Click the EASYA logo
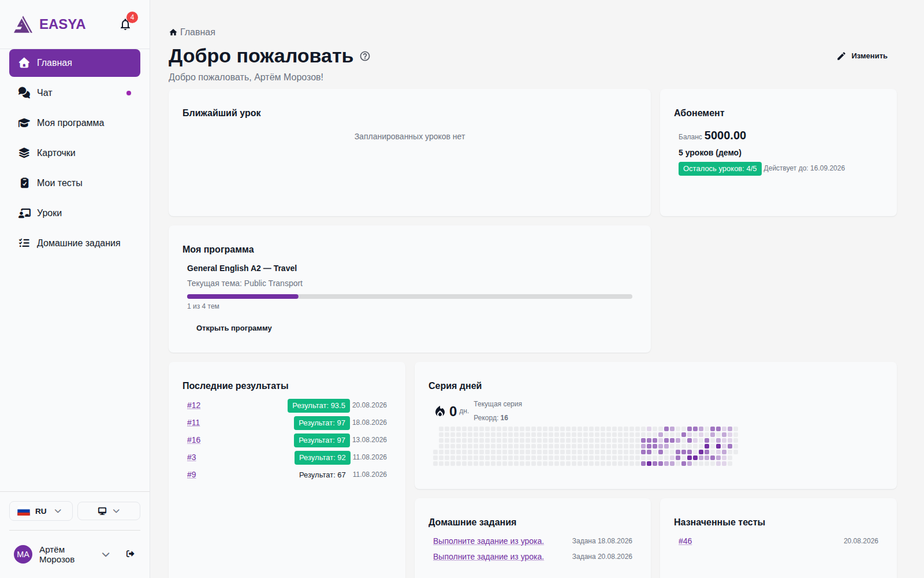924x578 pixels. click(50, 24)
